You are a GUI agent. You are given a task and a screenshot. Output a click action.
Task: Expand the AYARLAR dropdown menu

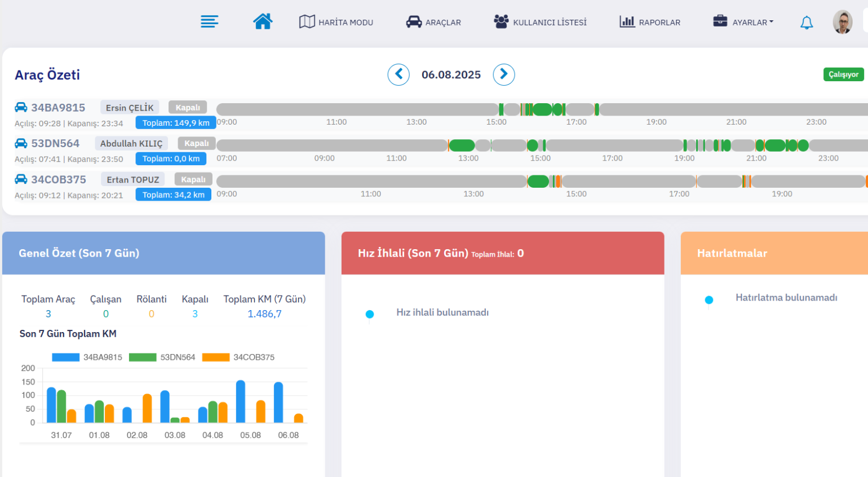click(743, 22)
